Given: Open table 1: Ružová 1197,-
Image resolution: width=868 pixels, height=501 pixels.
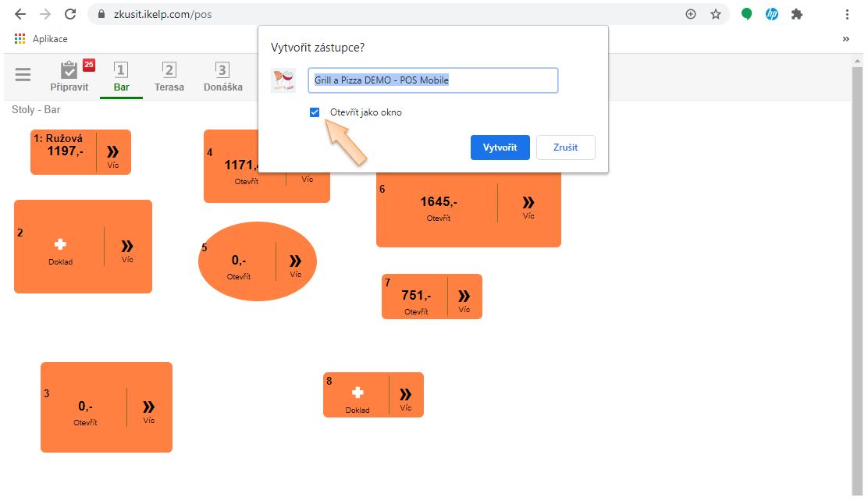Looking at the screenshot, I should (63, 151).
